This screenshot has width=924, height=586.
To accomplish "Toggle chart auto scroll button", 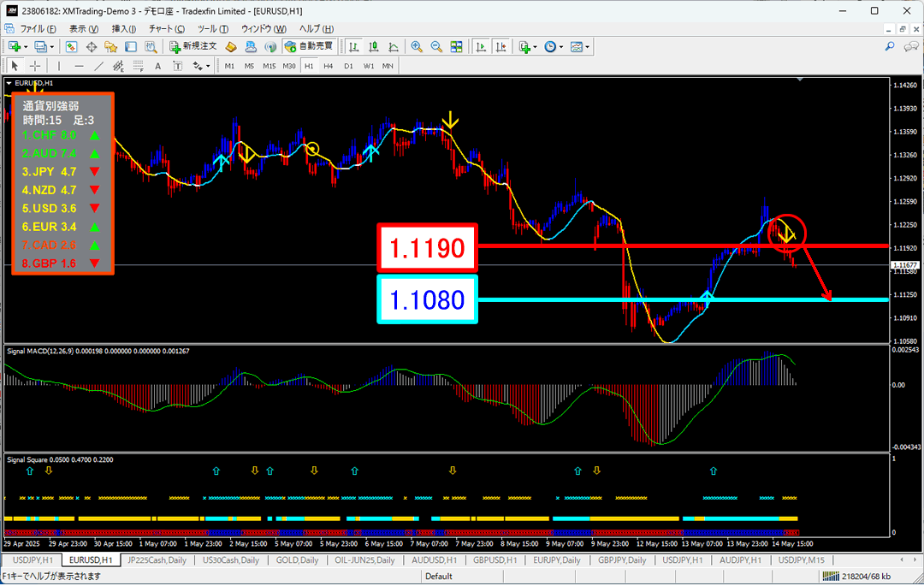I will (x=482, y=47).
